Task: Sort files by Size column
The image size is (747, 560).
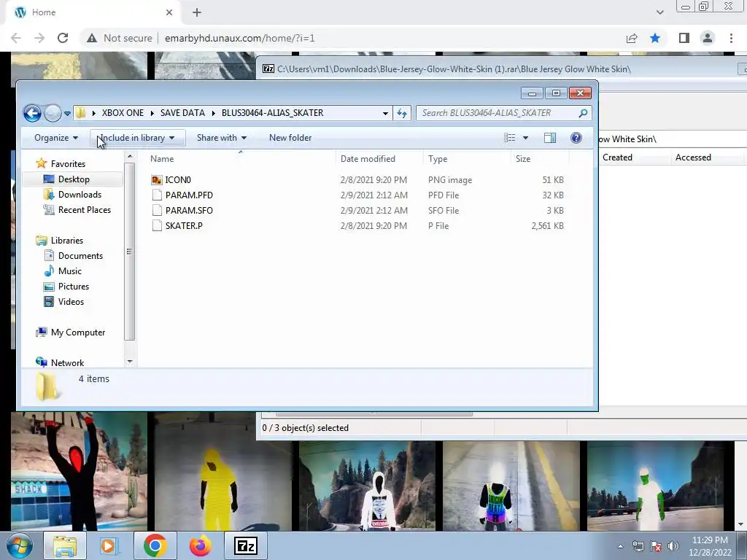Action: pyautogui.click(x=540, y=158)
